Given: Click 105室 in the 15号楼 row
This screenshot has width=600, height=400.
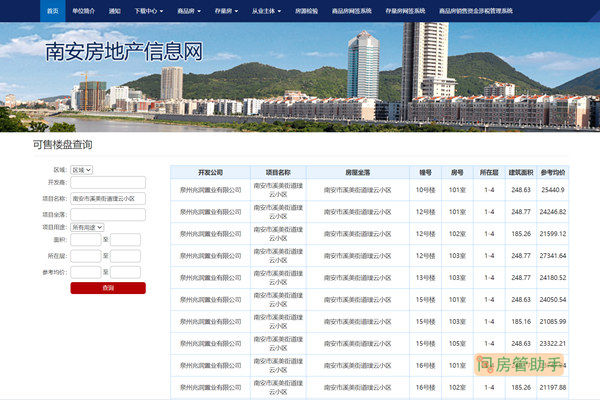Looking at the screenshot, I should click(x=457, y=343).
